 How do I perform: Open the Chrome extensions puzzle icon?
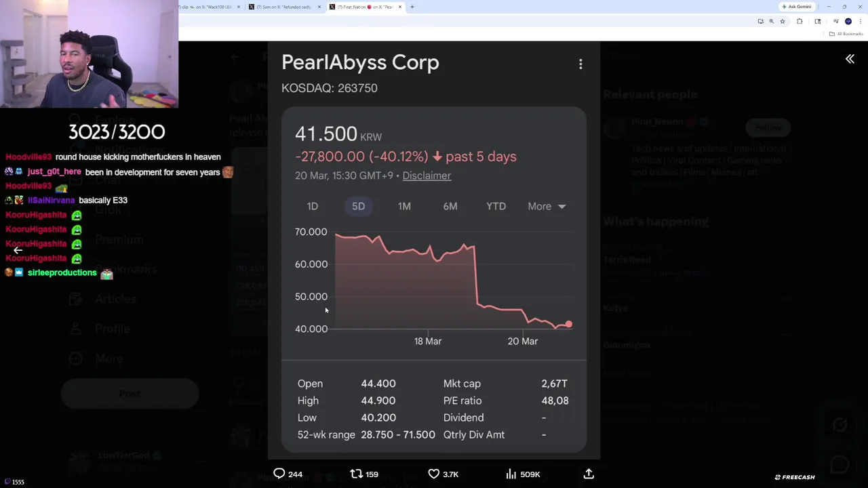800,21
